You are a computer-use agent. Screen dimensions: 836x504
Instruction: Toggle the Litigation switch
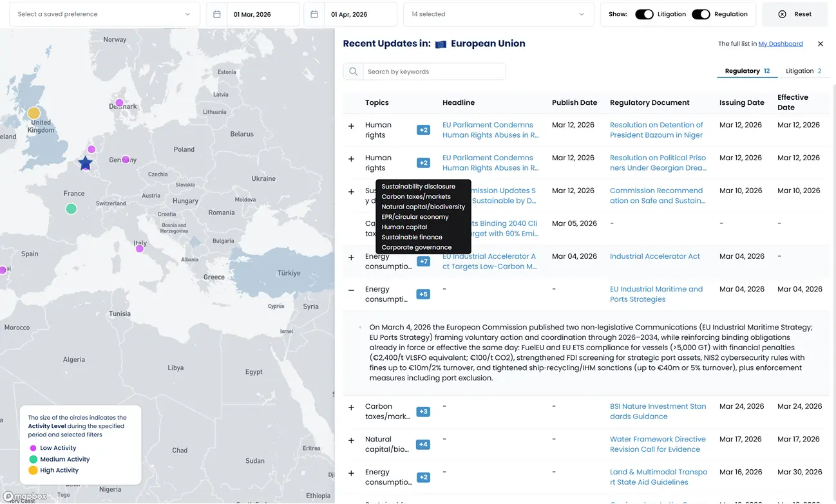(644, 14)
